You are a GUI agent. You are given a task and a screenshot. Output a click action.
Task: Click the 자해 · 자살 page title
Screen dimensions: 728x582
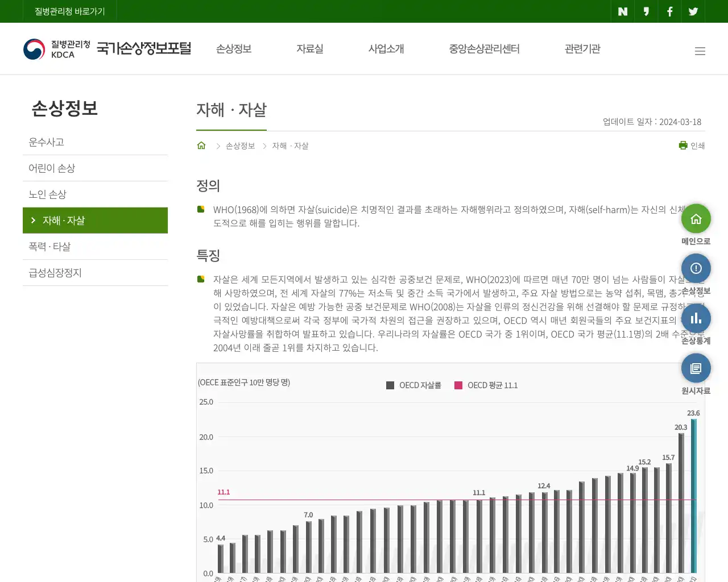point(231,110)
